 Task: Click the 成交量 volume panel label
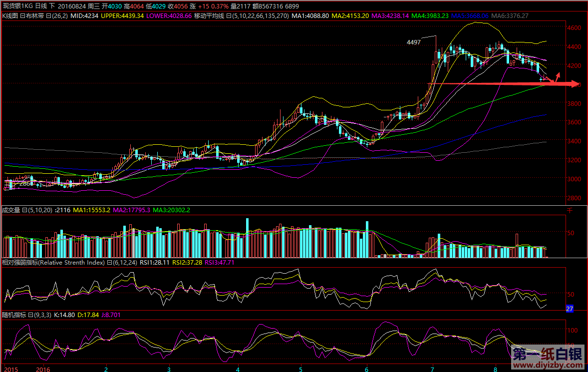(x=11, y=210)
